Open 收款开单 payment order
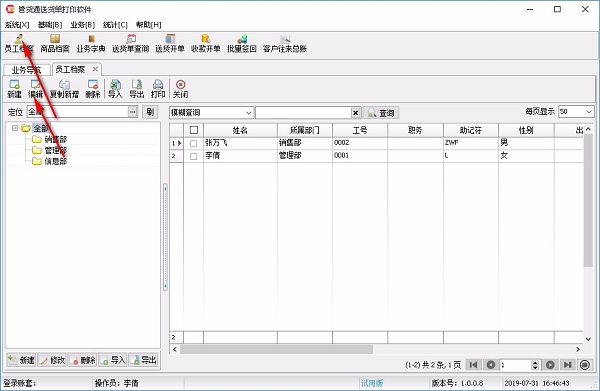 206,43
